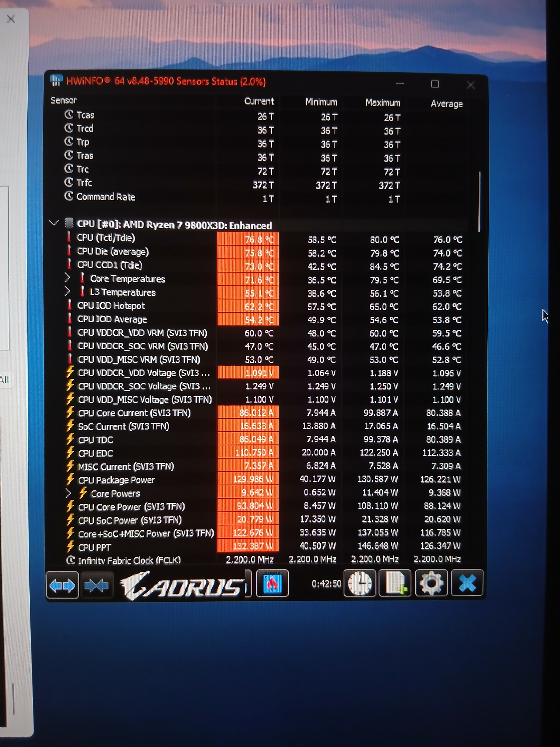The width and height of the screenshot is (560, 747).
Task: Click the 126.221 W average Package Power value
Action: coord(440,479)
